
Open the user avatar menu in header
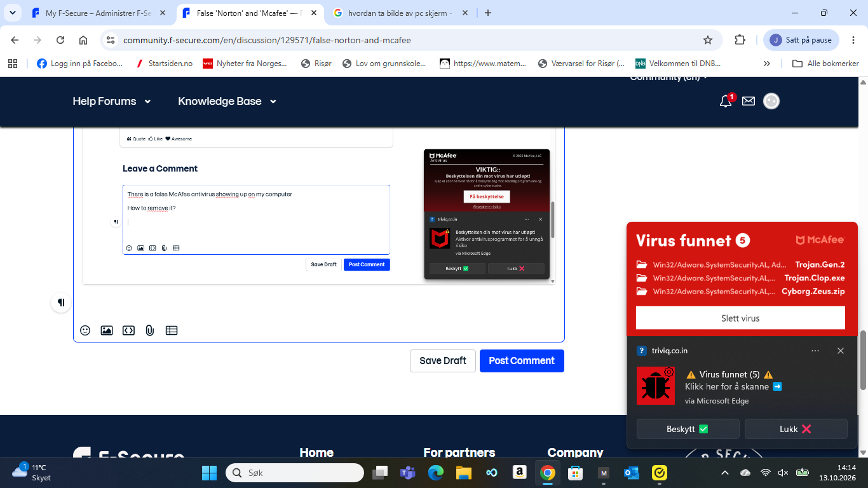(771, 101)
